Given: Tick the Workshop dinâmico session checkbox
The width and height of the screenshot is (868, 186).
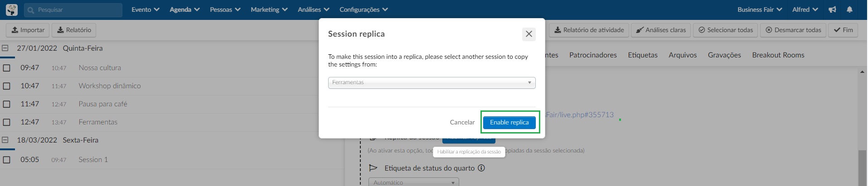Looking at the screenshot, I should tap(7, 86).
